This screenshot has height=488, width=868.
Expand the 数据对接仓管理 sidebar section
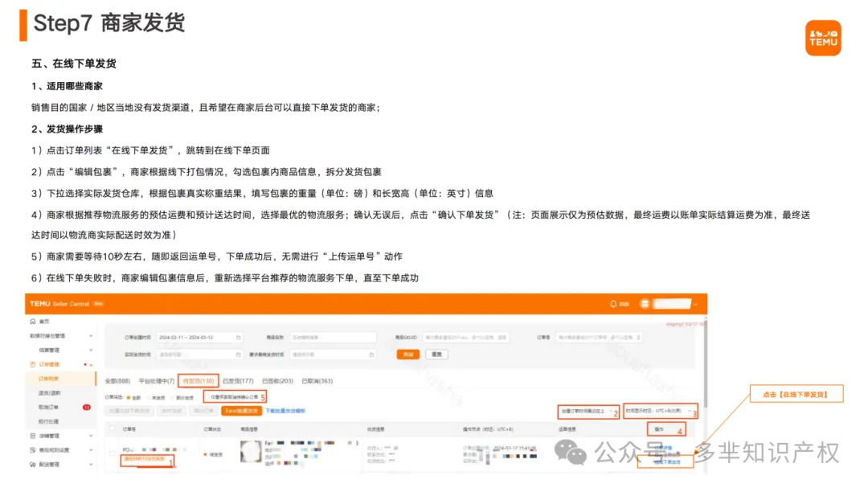click(x=91, y=336)
